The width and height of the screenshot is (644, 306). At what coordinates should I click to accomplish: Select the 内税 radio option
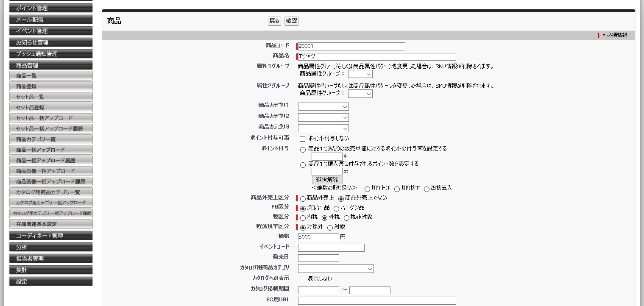coord(302,218)
